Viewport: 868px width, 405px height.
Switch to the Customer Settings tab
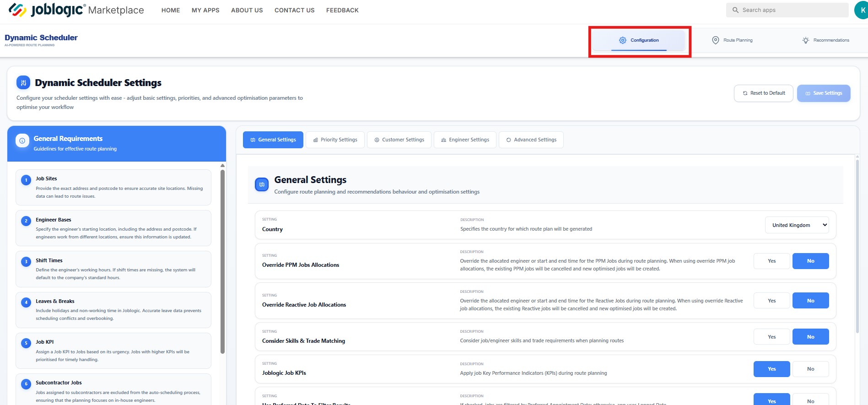pos(399,140)
